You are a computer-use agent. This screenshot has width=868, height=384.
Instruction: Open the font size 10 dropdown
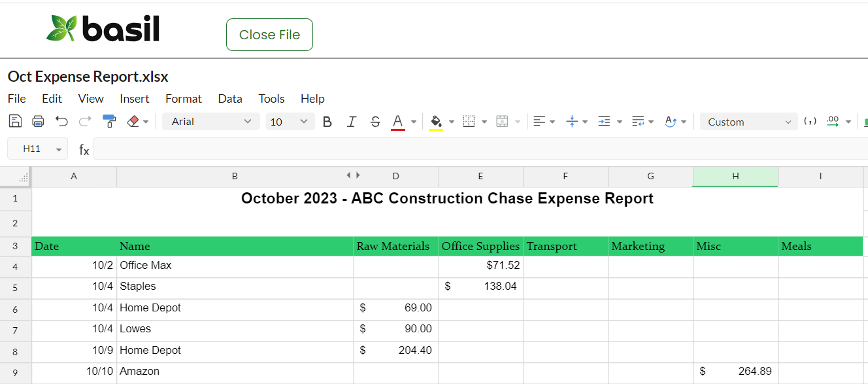(290, 122)
